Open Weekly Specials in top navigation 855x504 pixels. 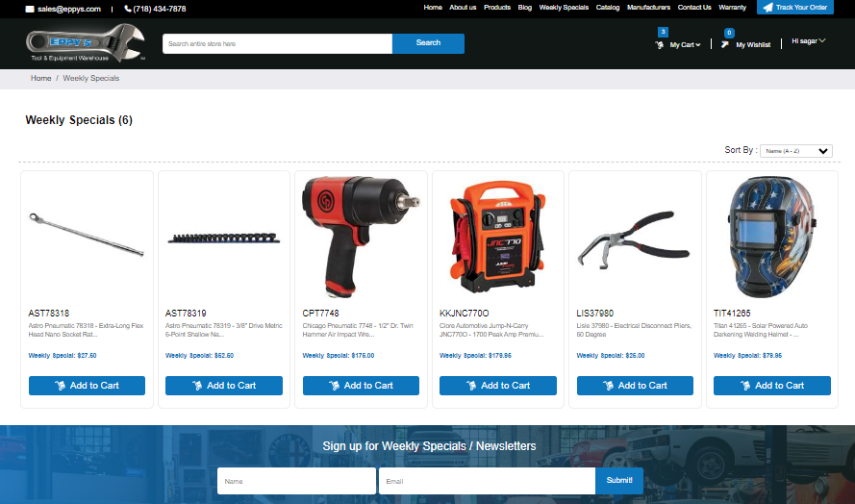[x=564, y=7]
